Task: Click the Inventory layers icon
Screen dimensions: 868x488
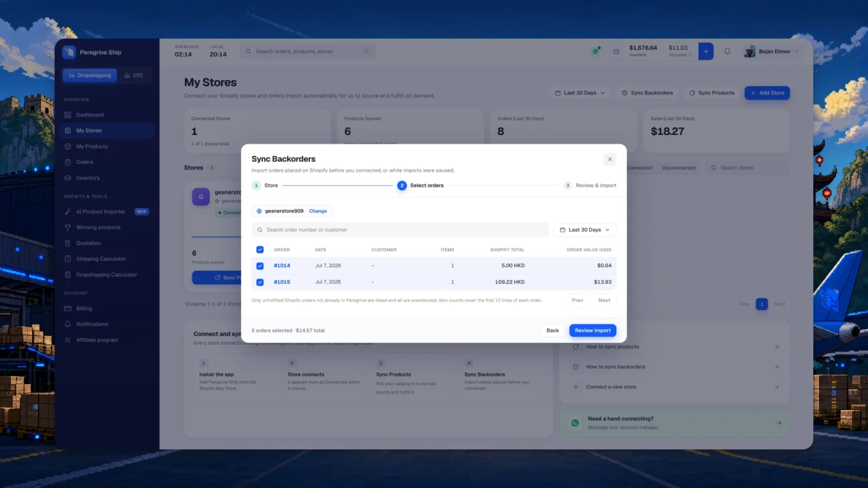Action: (x=68, y=178)
